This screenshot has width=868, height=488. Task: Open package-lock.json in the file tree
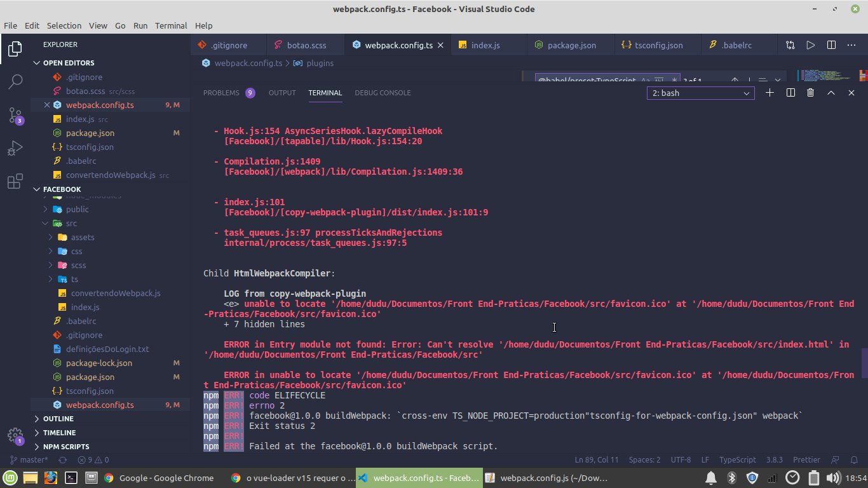(110, 363)
